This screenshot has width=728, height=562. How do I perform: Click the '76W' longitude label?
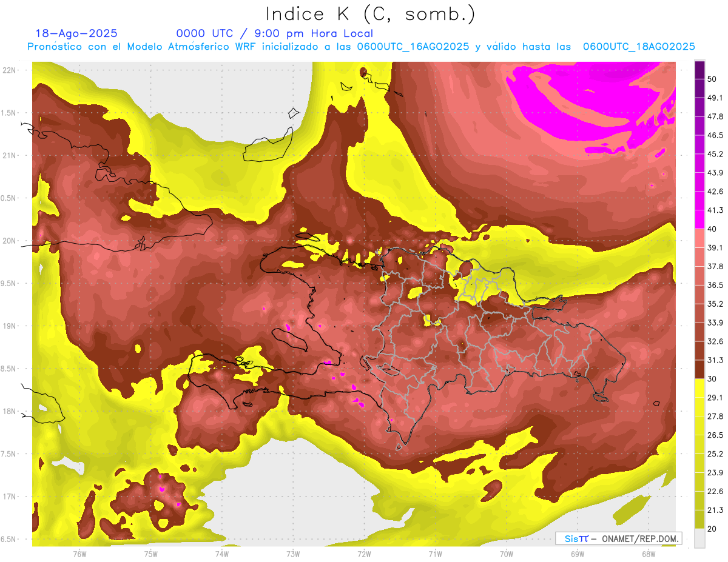click(x=79, y=554)
